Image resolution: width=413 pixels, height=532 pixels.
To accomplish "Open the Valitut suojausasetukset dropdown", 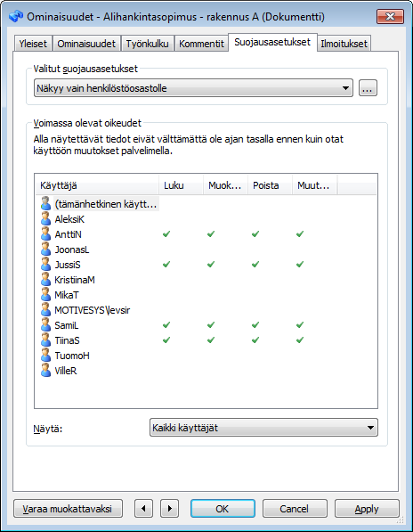I will [x=193, y=88].
